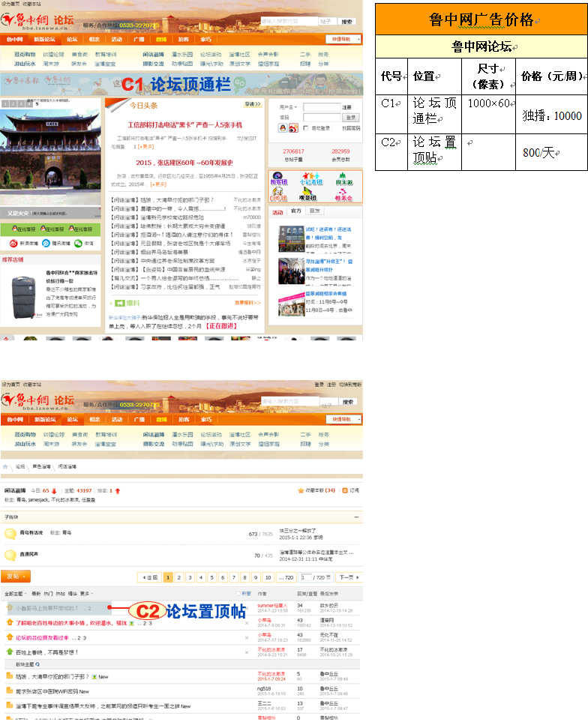Click the 青岛有话说 speech bubble icon

point(10,534)
